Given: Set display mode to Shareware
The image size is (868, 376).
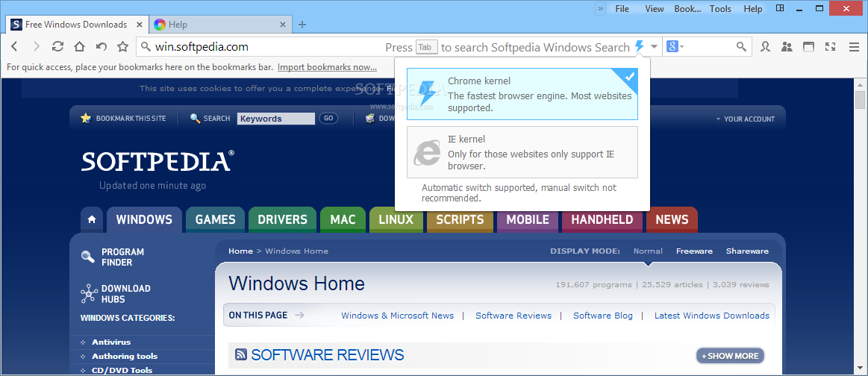Looking at the screenshot, I should tap(747, 251).
